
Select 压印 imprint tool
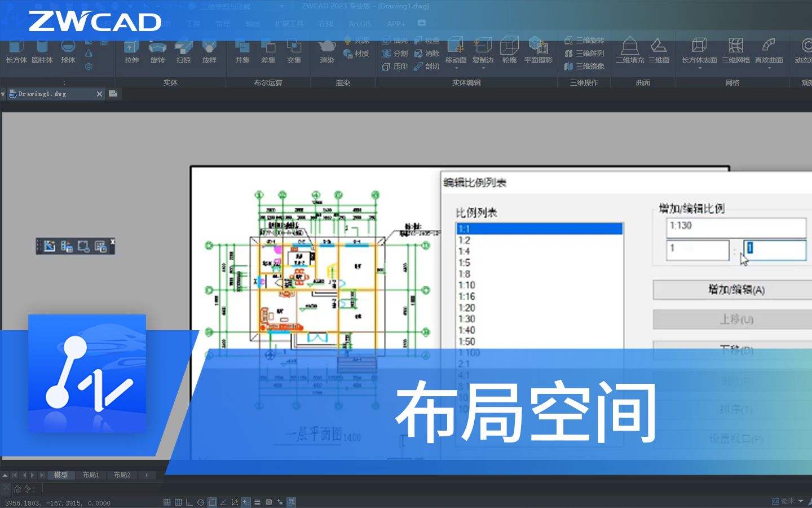(x=395, y=67)
